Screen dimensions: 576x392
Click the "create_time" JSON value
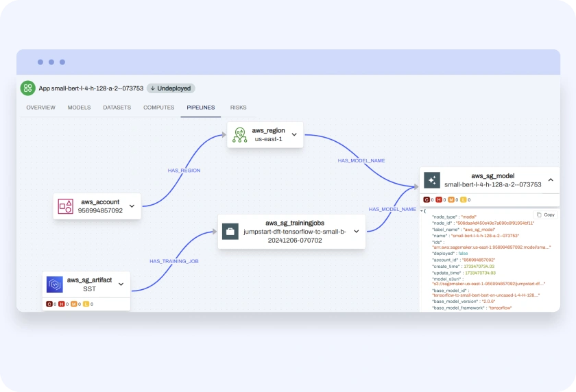click(479, 267)
